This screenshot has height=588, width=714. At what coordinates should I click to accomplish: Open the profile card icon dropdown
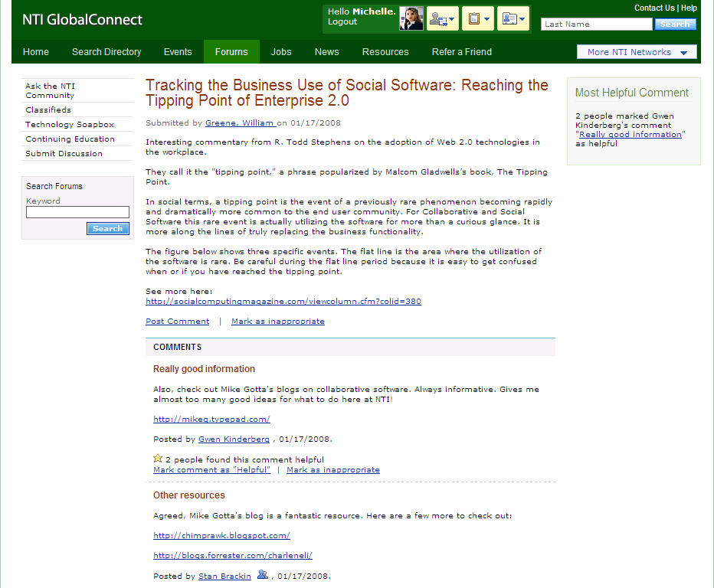point(513,19)
